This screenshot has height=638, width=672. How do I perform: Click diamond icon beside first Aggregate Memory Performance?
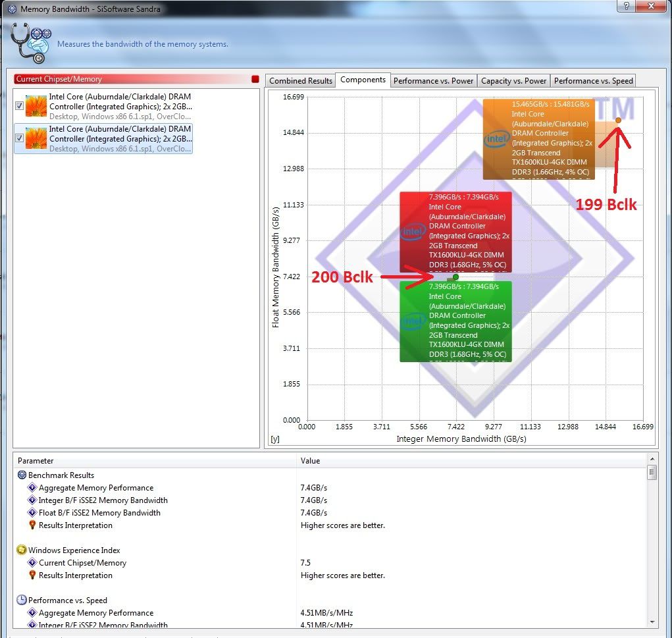click(x=32, y=487)
